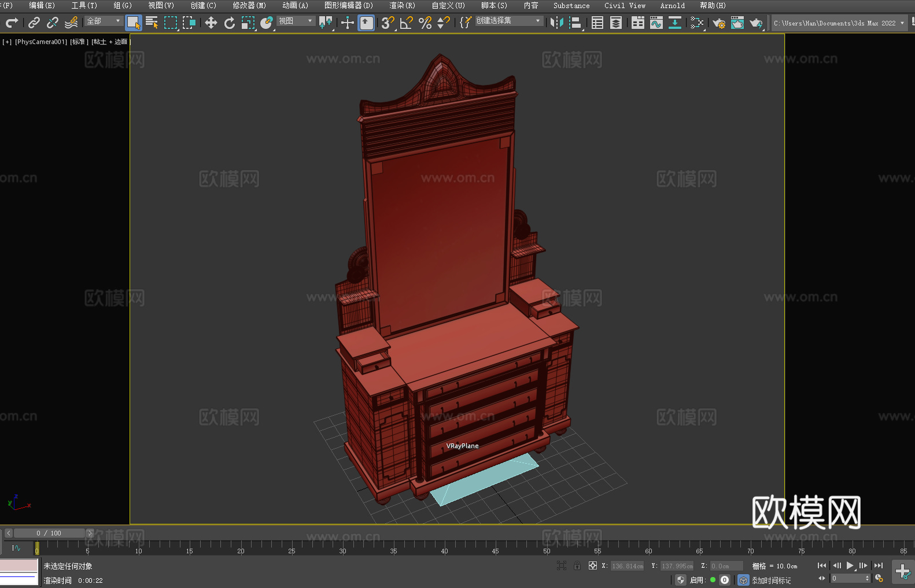The height and width of the screenshot is (588, 915).
Task: Open the Material Editor
Action: coord(697,23)
